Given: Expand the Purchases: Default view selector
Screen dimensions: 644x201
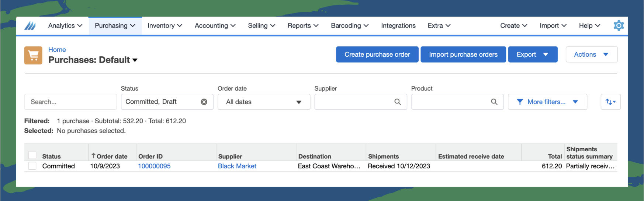Looking at the screenshot, I should [x=93, y=60].
